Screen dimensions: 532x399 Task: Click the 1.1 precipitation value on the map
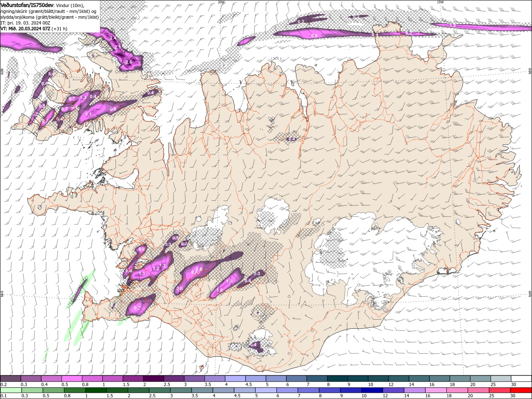tap(89, 114)
